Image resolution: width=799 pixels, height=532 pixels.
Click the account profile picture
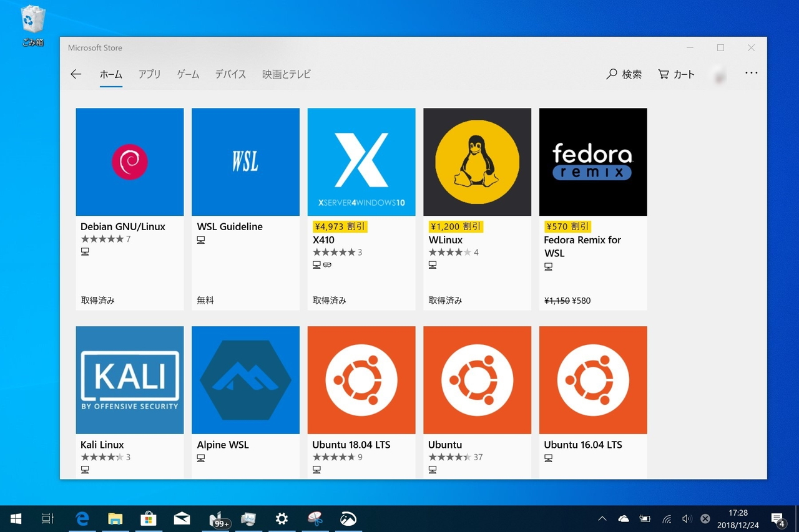click(x=718, y=74)
